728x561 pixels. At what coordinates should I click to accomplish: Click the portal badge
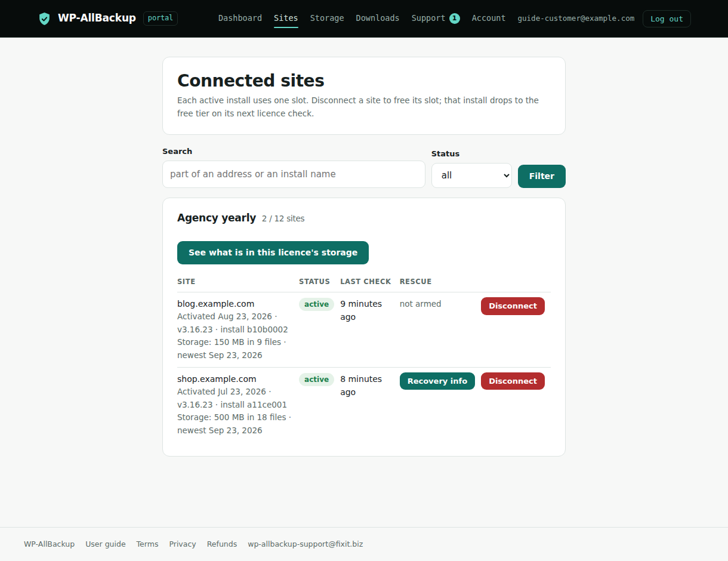coord(161,18)
